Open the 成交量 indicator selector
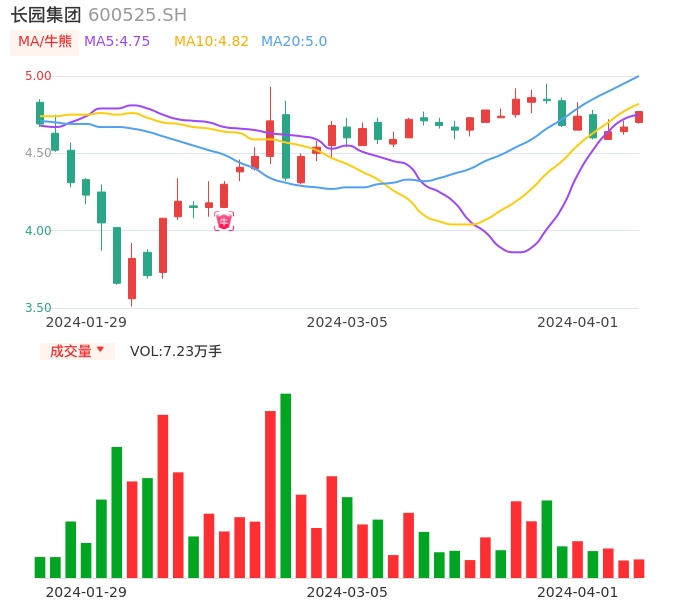This screenshot has height=606, width=686. (77, 351)
